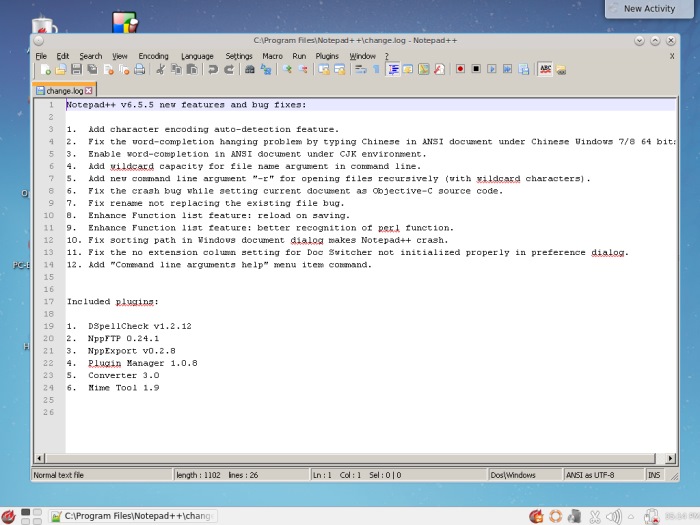Open the Macro menu
The image size is (700, 525).
[272, 56]
